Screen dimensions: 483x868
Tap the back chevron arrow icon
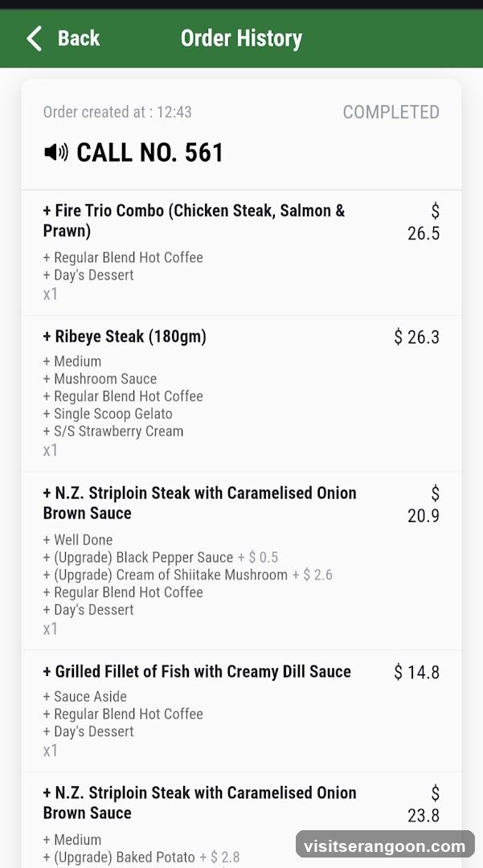pos(35,39)
